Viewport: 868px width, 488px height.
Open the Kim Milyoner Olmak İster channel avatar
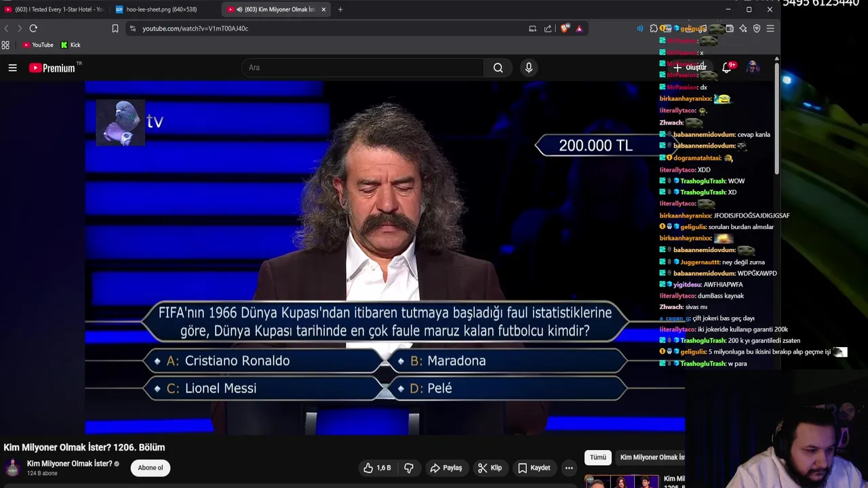coord(13,468)
